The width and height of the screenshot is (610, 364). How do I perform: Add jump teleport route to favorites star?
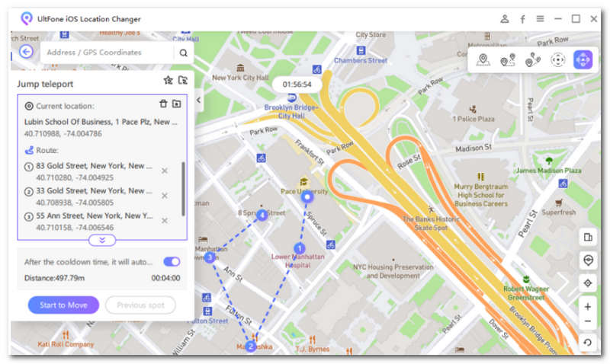coord(168,80)
